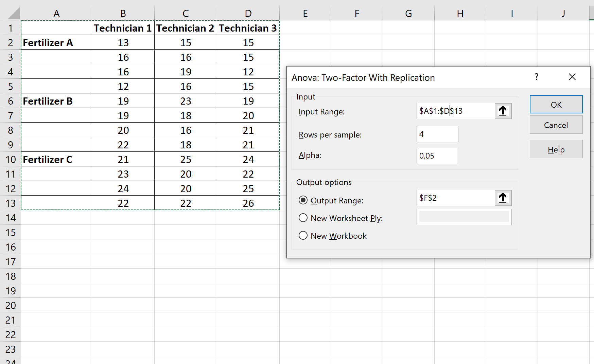Select the New Worksheet Ply option

(x=303, y=218)
